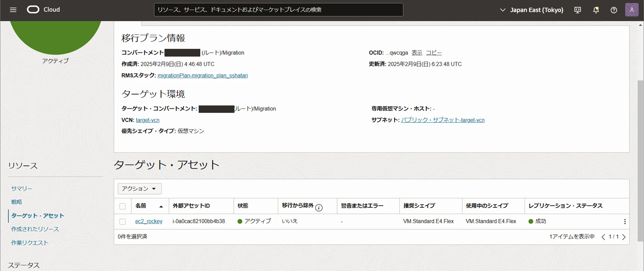Open the user profile avatar
The height and width of the screenshot is (271, 644).
coord(632,10)
